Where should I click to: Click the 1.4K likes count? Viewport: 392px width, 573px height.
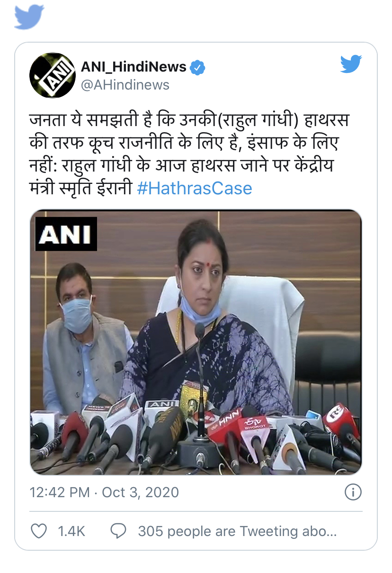(71, 531)
